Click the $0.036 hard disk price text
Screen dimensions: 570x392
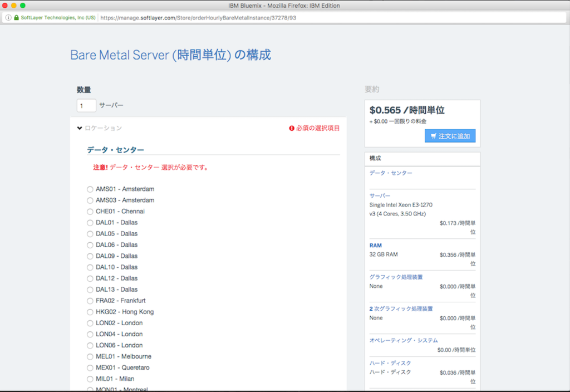tap(458, 377)
